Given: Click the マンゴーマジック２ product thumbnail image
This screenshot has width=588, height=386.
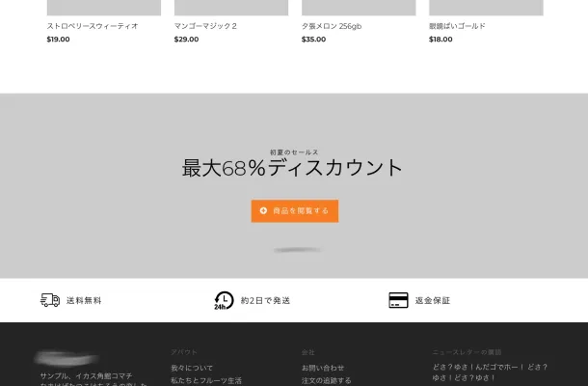Looking at the screenshot, I should tap(231, 8).
